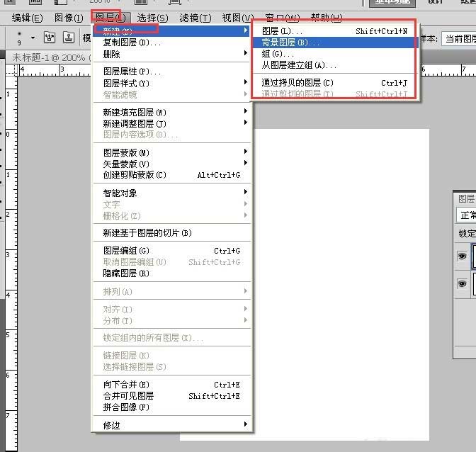Choose 隐藏图层(R)
Image resolution: width=476 pixels, height=452 pixels.
[x=171, y=273]
